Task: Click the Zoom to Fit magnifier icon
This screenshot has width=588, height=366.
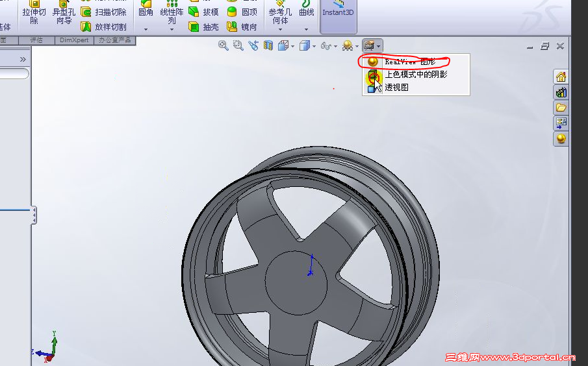Action: [223, 45]
